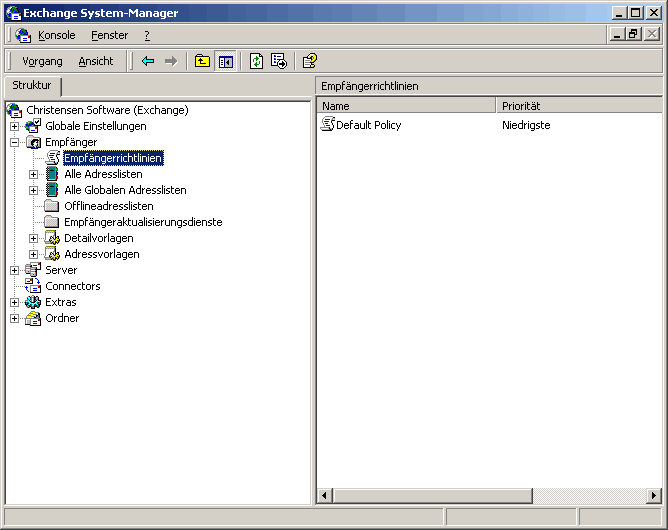Image resolution: width=668 pixels, height=530 pixels.
Task: Click the Offlineadresslisten folder icon
Action: (x=52, y=206)
